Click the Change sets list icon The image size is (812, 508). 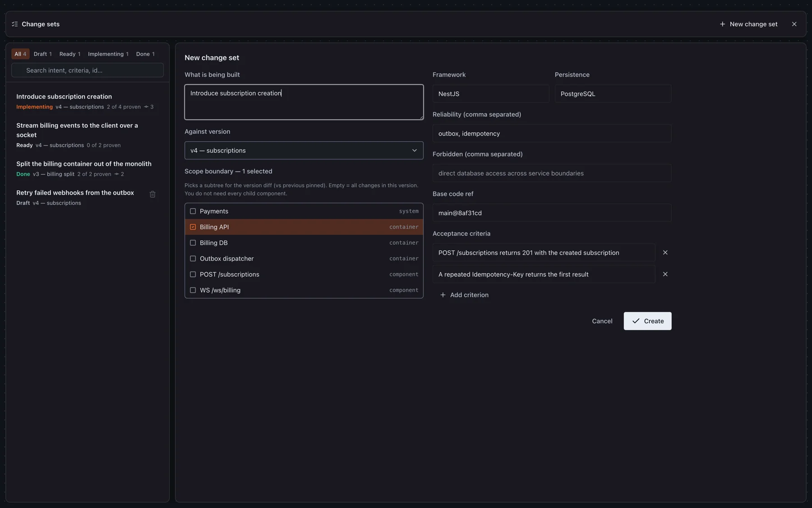tap(15, 24)
